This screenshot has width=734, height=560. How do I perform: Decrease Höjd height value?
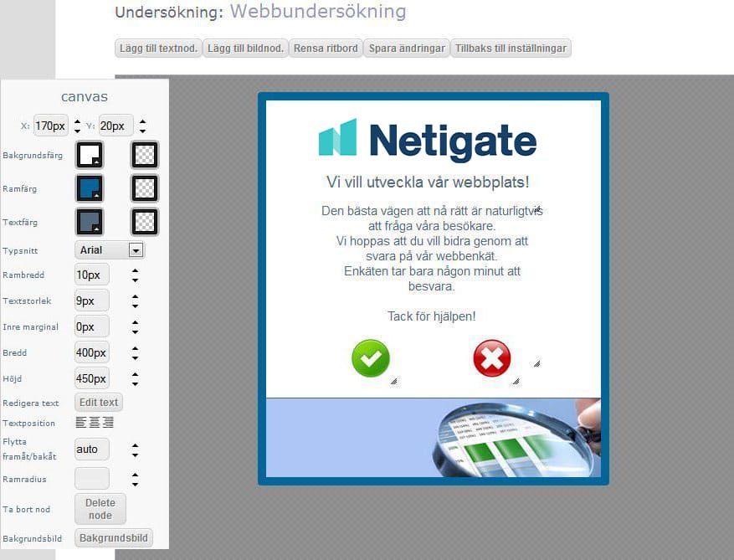(136, 383)
